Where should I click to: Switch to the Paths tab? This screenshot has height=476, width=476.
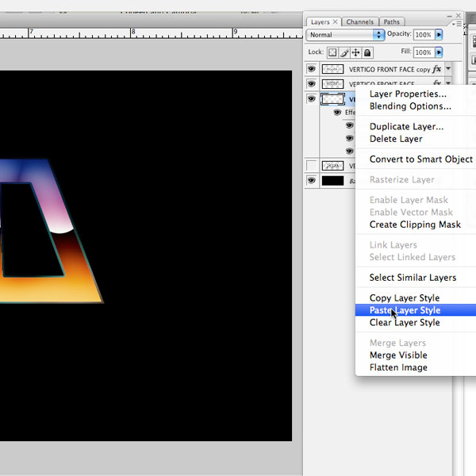click(391, 22)
